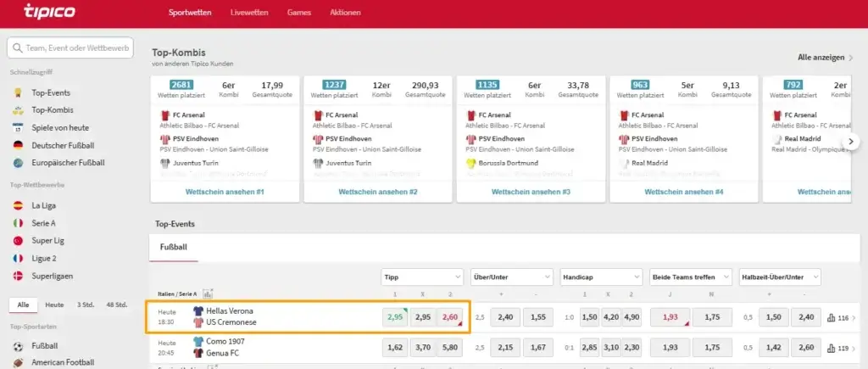Image resolution: width=868 pixels, height=369 pixels.
Task: Open the Tipp market dropdown
Action: (x=422, y=277)
